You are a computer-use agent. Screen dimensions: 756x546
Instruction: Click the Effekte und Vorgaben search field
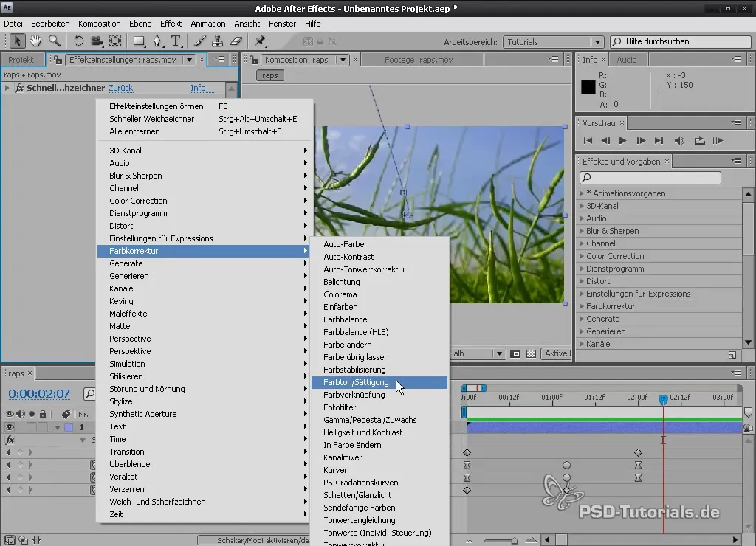(650, 178)
